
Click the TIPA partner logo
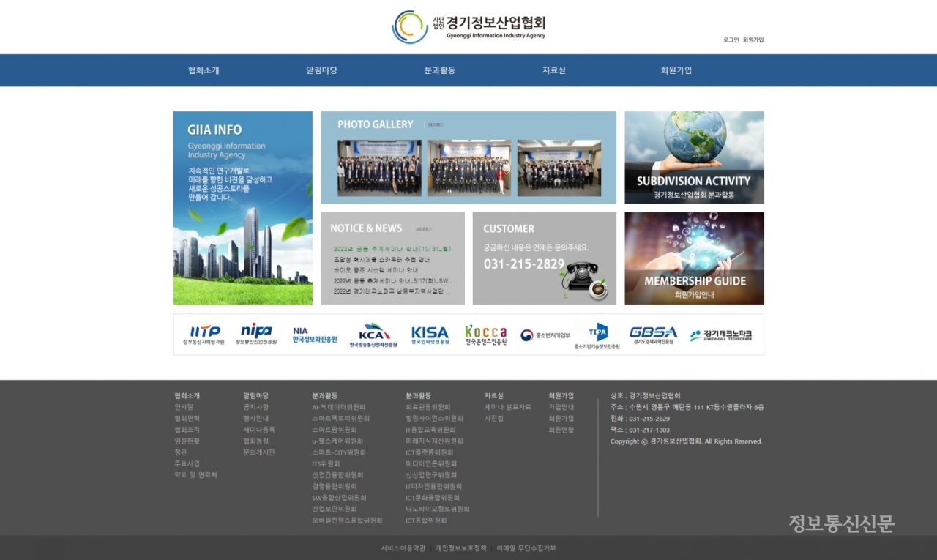click(x=597, y=335)
